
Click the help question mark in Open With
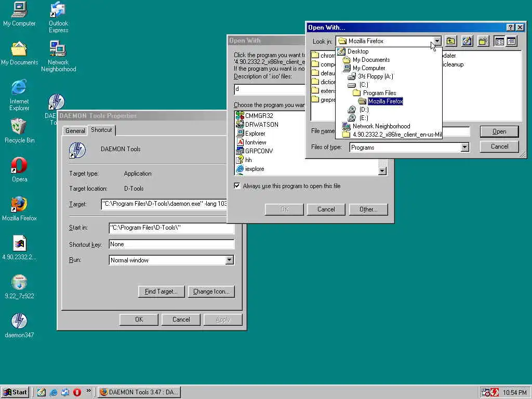click(x=510, y=28)
